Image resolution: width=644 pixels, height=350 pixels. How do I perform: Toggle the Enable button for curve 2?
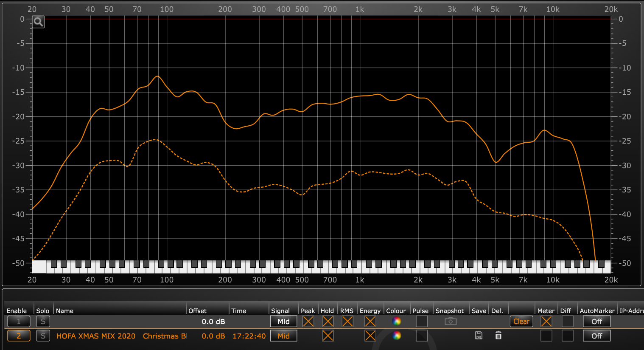coord(19,336)
